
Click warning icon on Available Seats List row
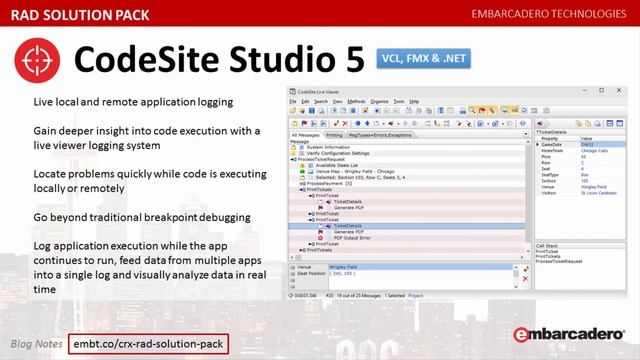tap(302, 165)
